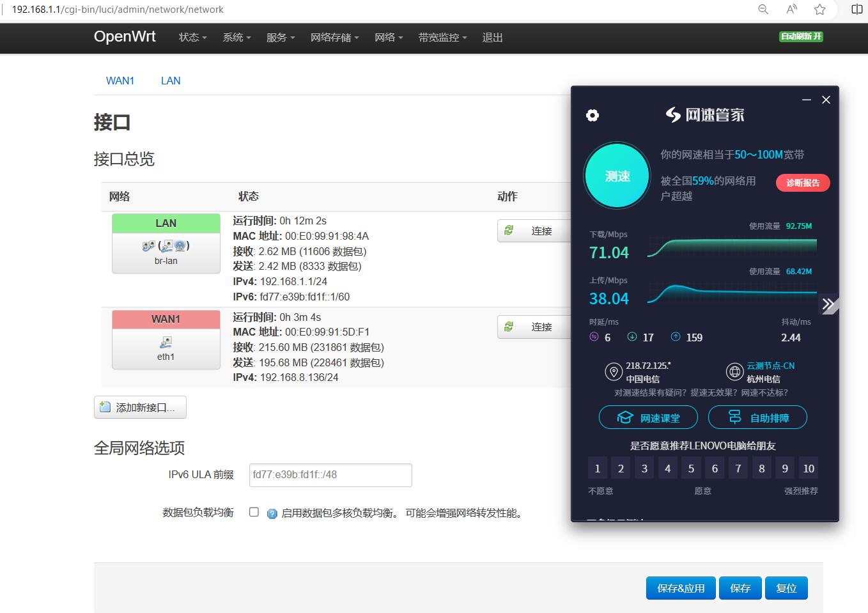Open 网速课堂 button
The image size is (868, 613).
tap(649, 417)
